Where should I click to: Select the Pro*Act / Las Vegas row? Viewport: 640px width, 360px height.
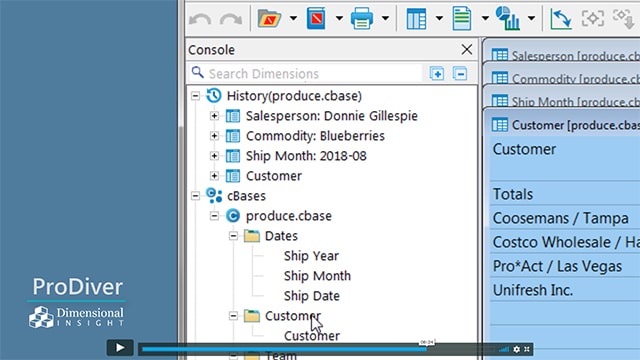[565, 266]
